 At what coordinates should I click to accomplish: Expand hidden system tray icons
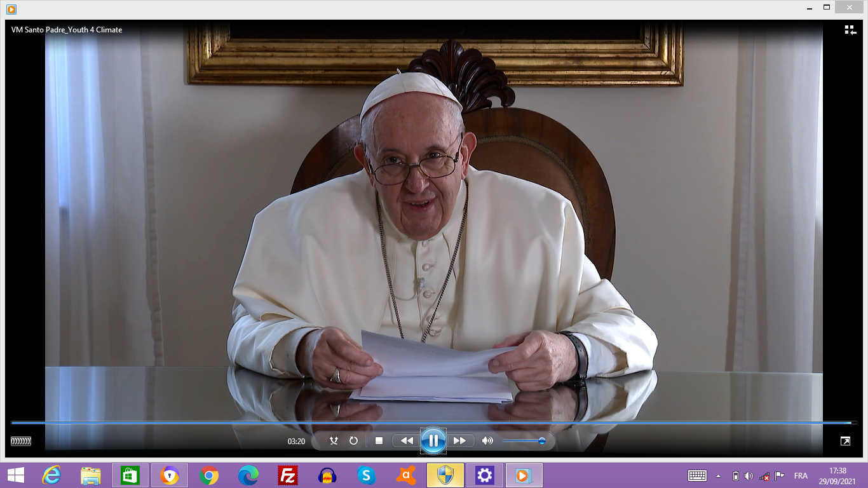[x=719, y=476]
